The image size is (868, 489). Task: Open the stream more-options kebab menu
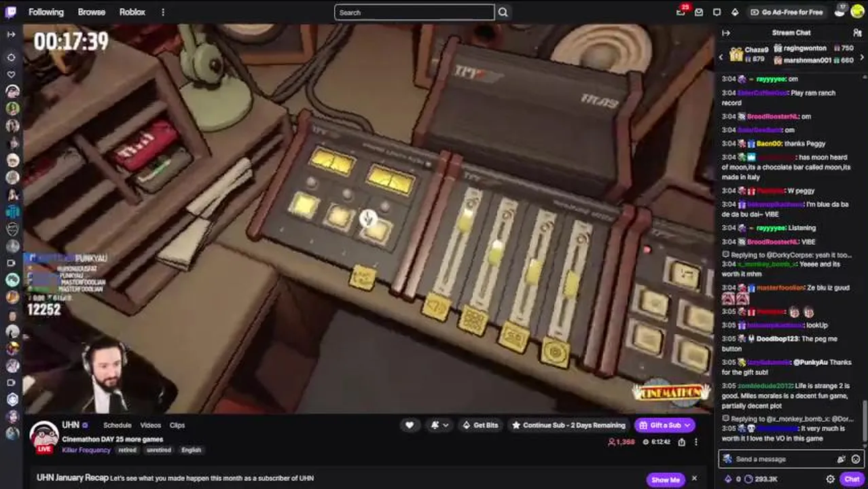tap(696, 442)
